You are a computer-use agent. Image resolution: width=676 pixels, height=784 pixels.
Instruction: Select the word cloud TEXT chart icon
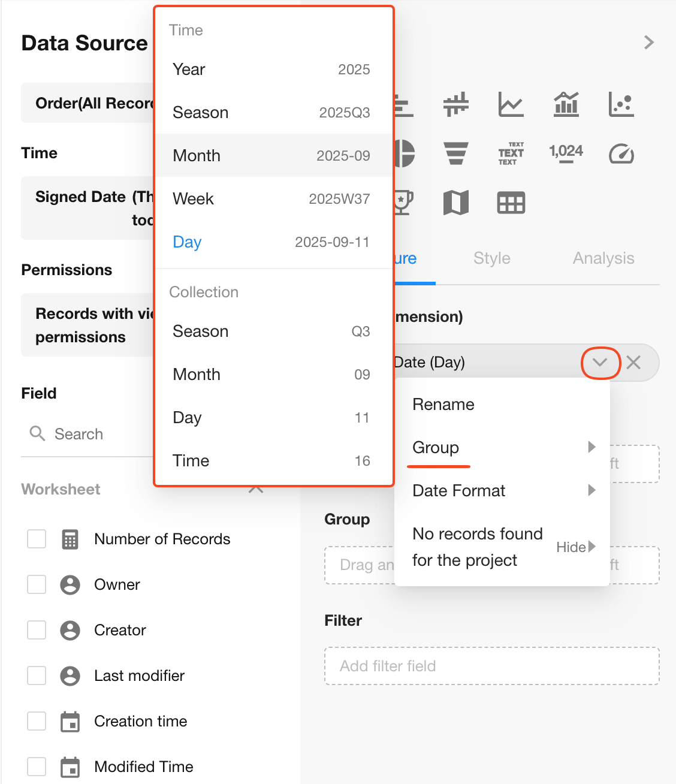511,153
